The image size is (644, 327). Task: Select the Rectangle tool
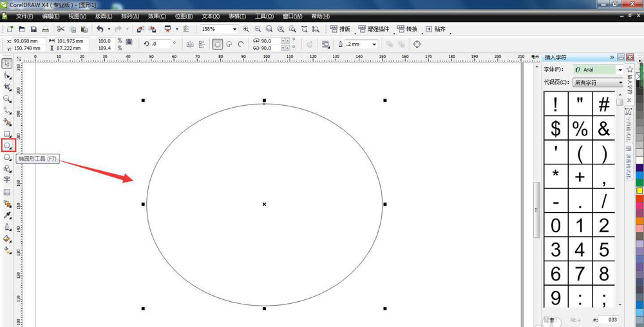[7, 134]
